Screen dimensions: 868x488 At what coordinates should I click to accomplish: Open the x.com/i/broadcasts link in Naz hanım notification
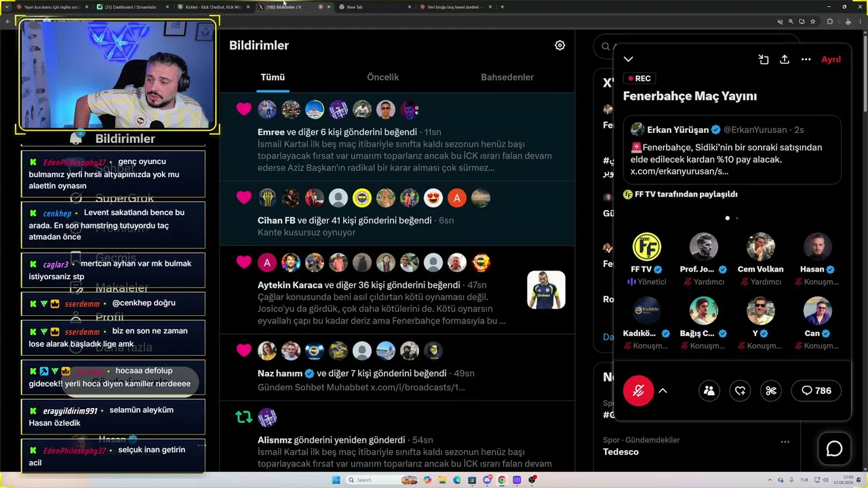[418, 388]
